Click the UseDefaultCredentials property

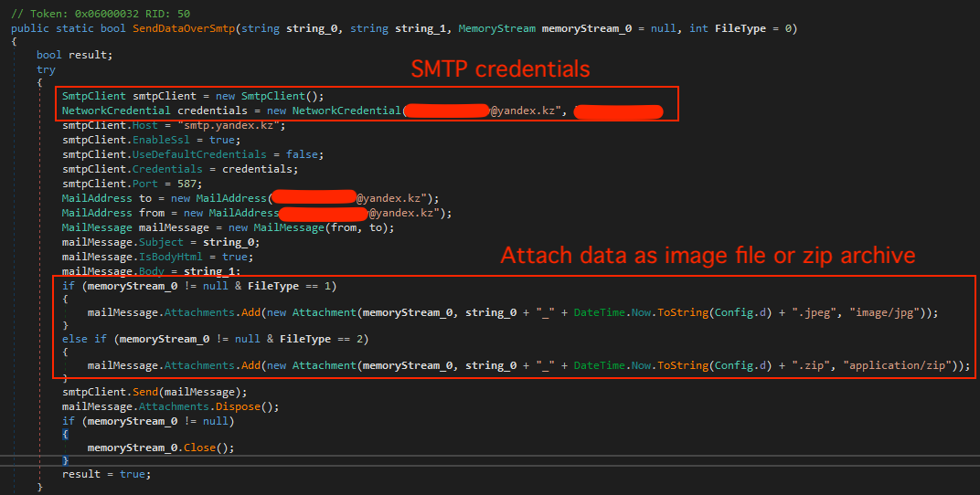coord(199,154)
